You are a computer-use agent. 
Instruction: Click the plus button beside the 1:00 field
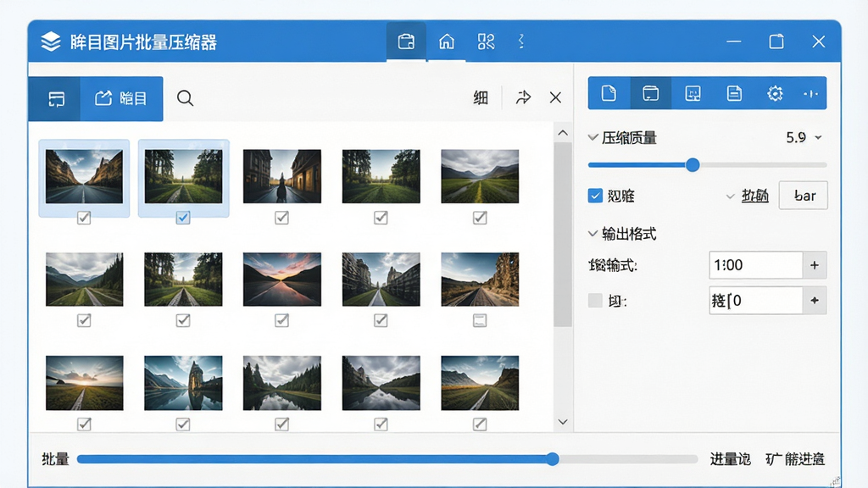pos(815,265)
